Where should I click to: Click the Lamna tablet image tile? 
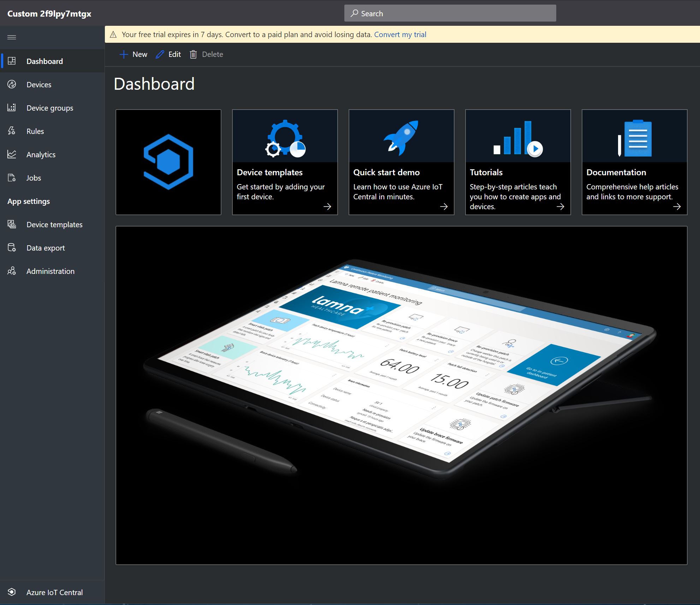click(x=401, y=395)
